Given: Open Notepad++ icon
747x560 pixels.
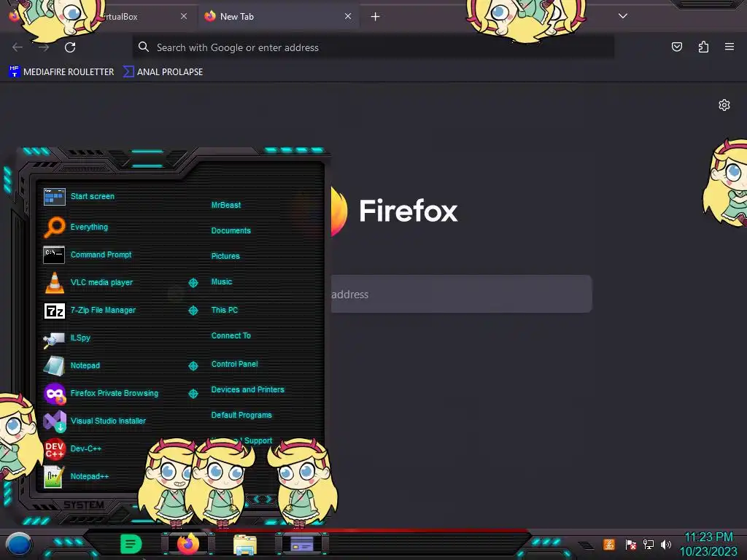Looking at the screenshot, I should coord(54,476).
